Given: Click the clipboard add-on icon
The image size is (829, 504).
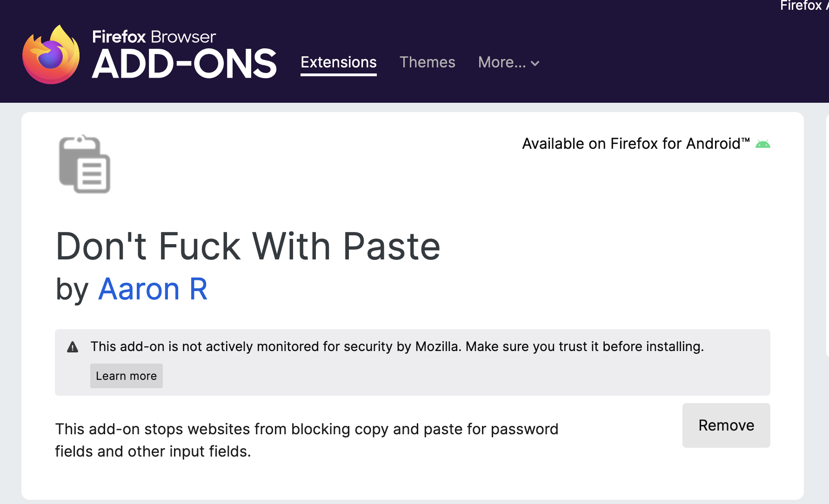Looking at the screenshot, I should pos(85,164).
